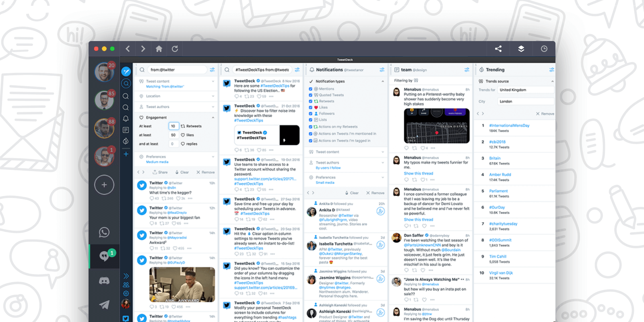
Task: Toggle the Followers notification checkbox
Action: [311, 114]
